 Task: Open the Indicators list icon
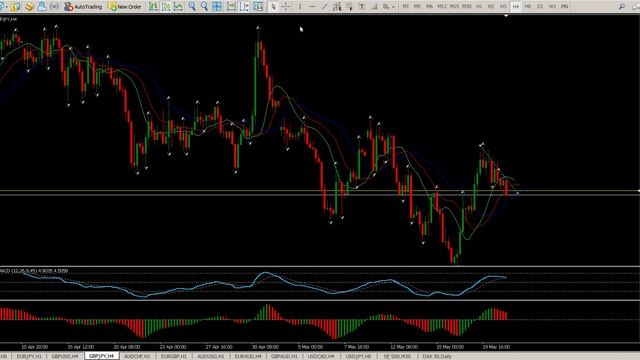[258, 7]
